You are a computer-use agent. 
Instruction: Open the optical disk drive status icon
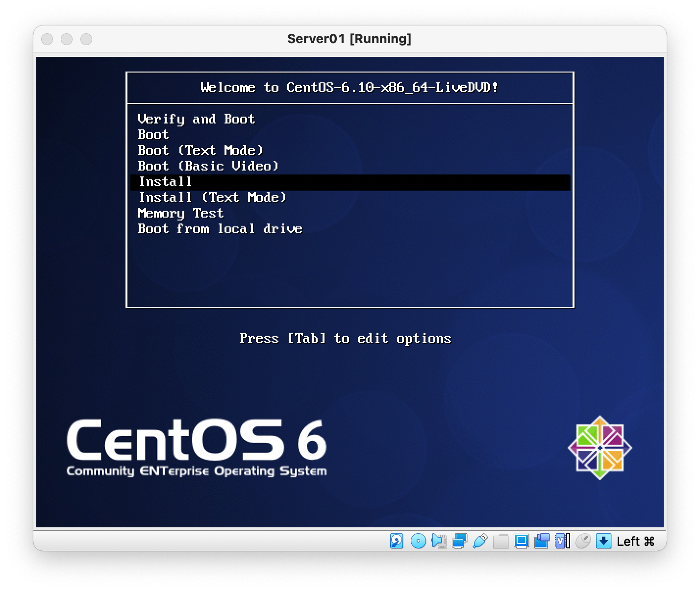[418, 541]
